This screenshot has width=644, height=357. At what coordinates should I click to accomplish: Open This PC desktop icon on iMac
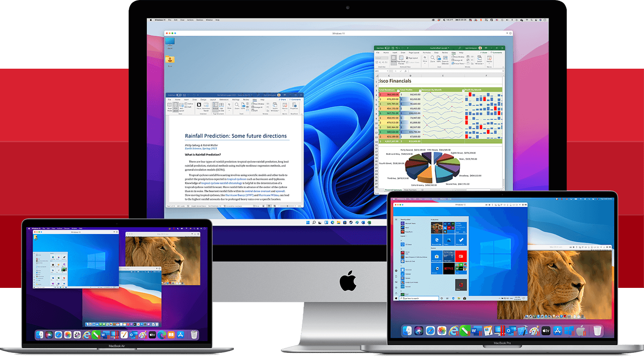[170, 43]
